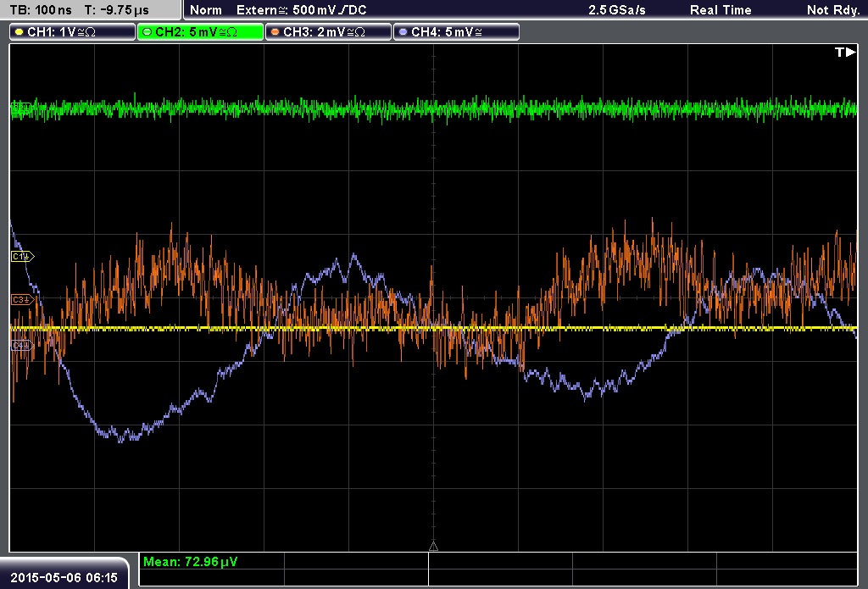Click the Extern 500 mV DC trigger source
Screen dimensions: 868x589
click(x=301, y=10)
